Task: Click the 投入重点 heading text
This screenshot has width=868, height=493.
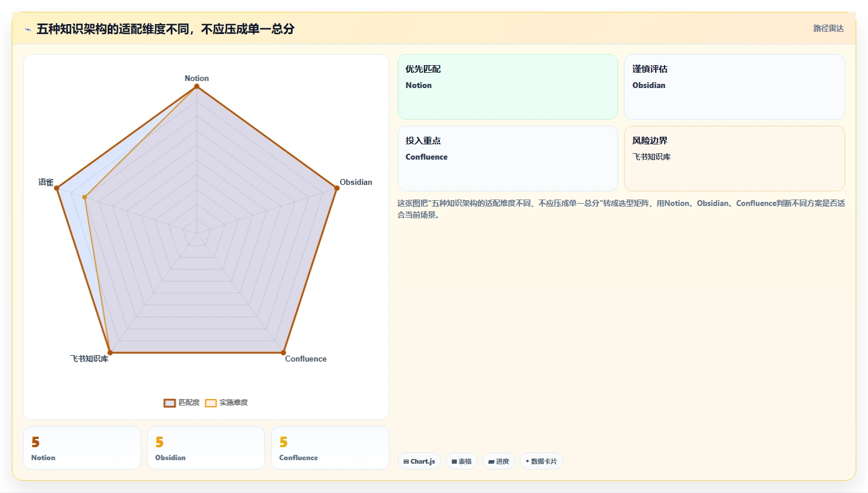Action: click(x=423, y=141)
